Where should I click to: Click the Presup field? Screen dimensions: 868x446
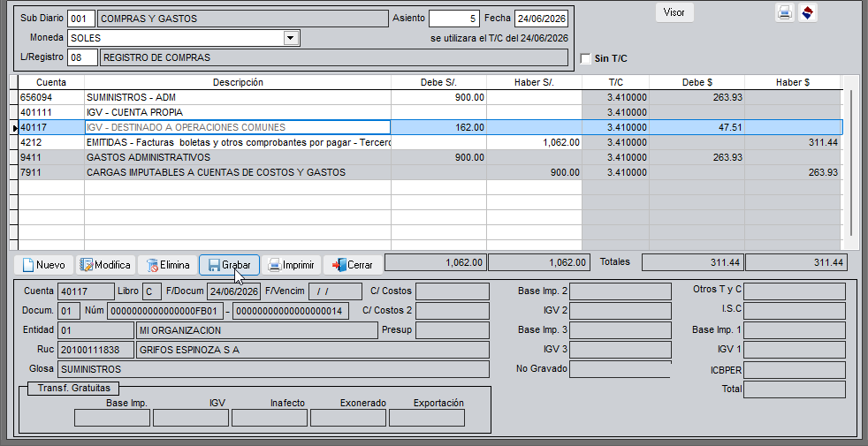coord(453,330)
